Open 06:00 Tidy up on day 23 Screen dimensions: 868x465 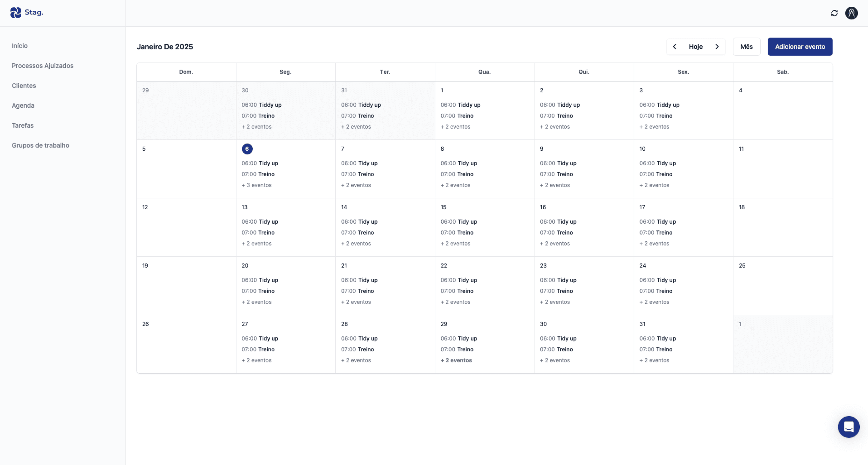(558, 280)
